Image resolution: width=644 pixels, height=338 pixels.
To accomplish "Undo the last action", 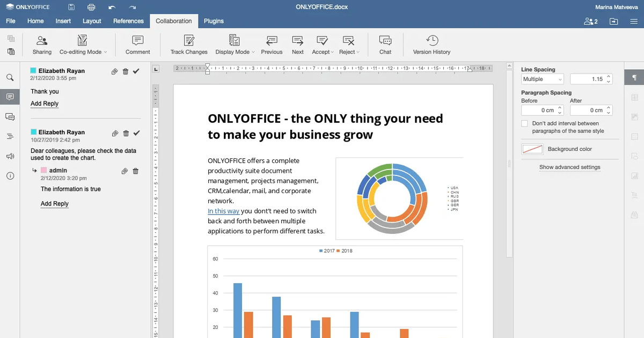I will tap(112, 7).
